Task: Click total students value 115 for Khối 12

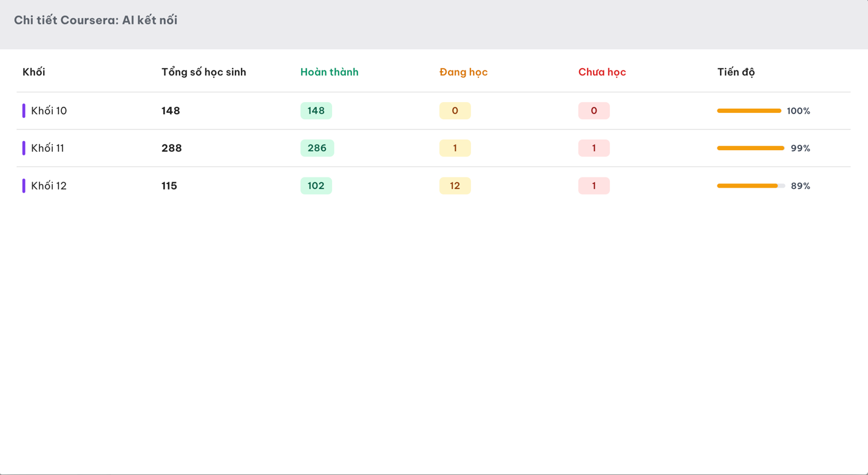Action: click(169, 186)
